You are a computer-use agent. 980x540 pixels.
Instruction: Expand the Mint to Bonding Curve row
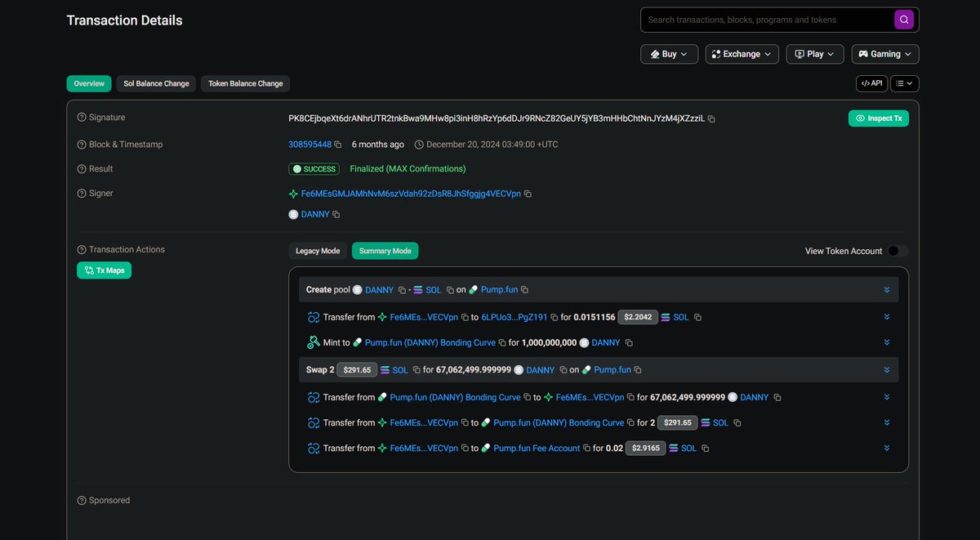[x=887, y=343]
